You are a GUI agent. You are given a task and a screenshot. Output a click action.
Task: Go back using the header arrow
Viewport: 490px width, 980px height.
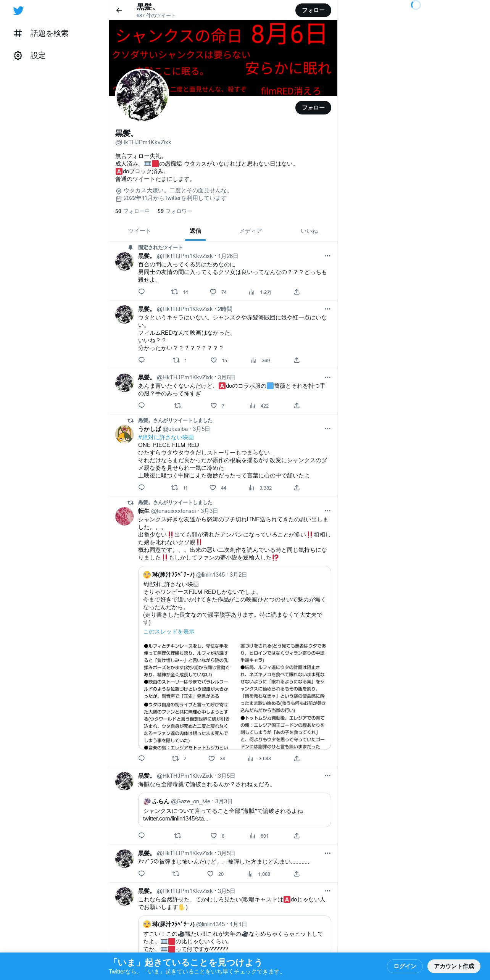pyautogui.click(x=119, y=10)
